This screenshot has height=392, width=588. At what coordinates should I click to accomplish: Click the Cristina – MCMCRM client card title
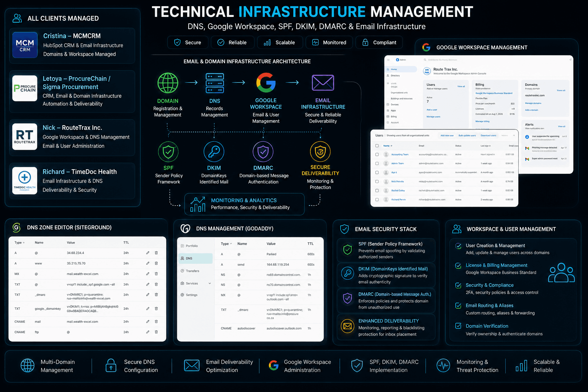[72, 36]
